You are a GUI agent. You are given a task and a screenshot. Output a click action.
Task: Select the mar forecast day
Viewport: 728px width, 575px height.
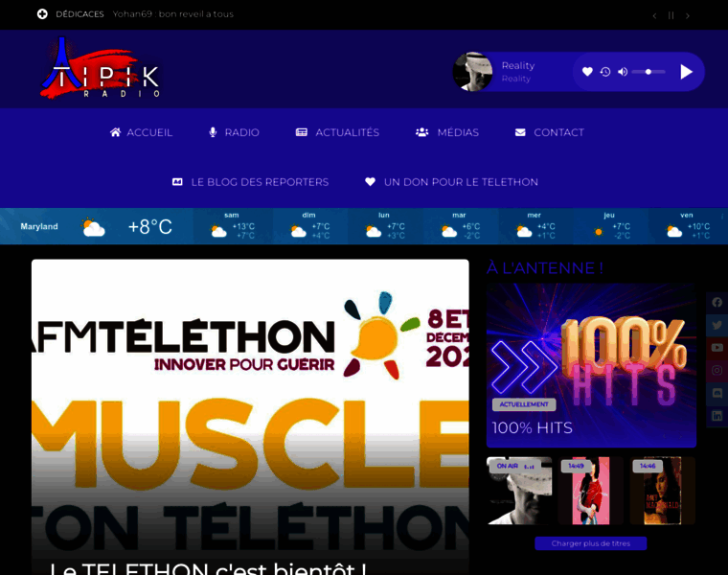[x=460, y=226]
